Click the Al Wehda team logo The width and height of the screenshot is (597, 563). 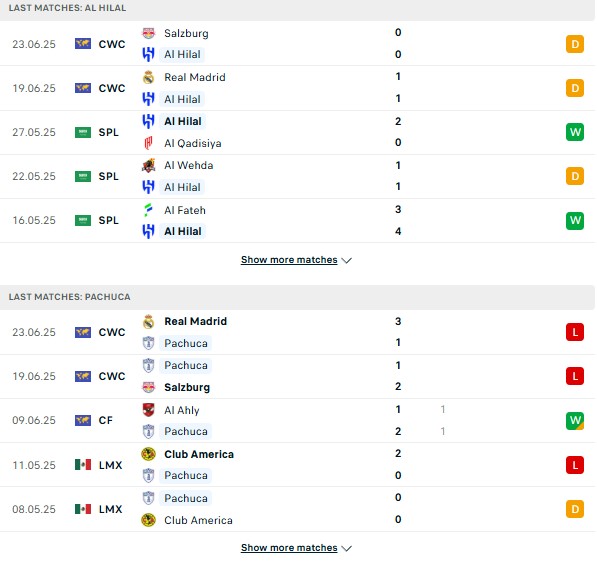click(x=148, y=165)
